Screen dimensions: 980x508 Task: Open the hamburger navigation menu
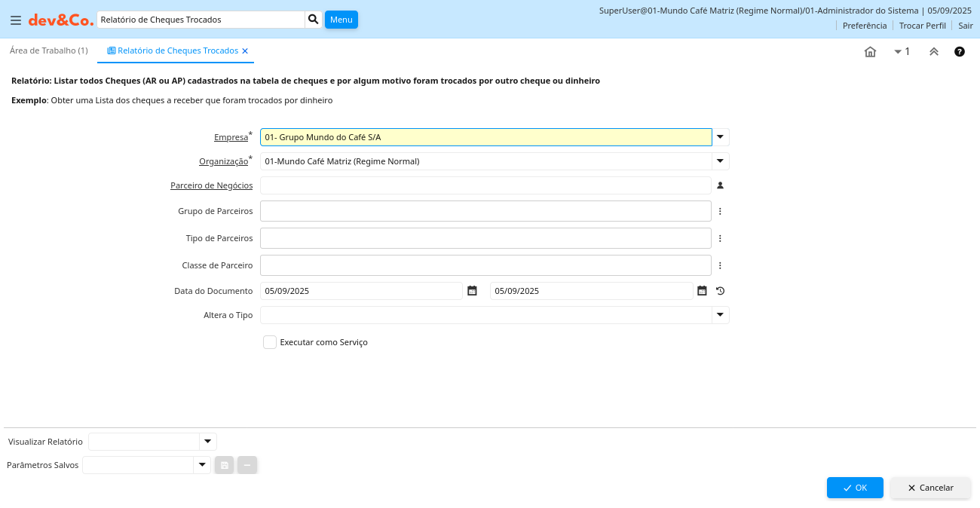pyautogui.click(x=16, y=20)
